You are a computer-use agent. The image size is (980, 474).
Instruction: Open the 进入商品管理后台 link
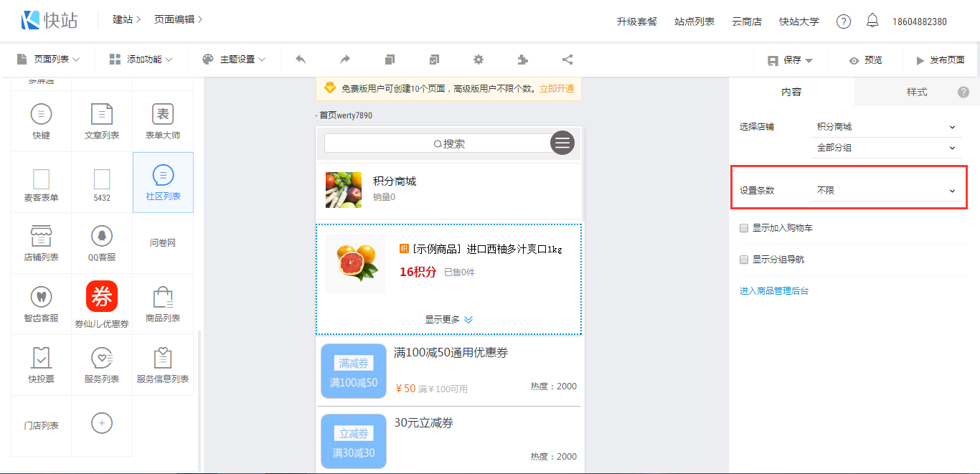click(774, 291)
